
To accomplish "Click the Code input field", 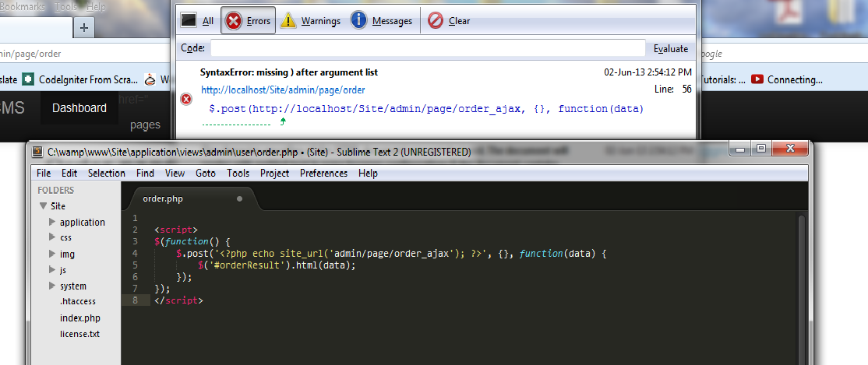I will (x=427, y=49).
